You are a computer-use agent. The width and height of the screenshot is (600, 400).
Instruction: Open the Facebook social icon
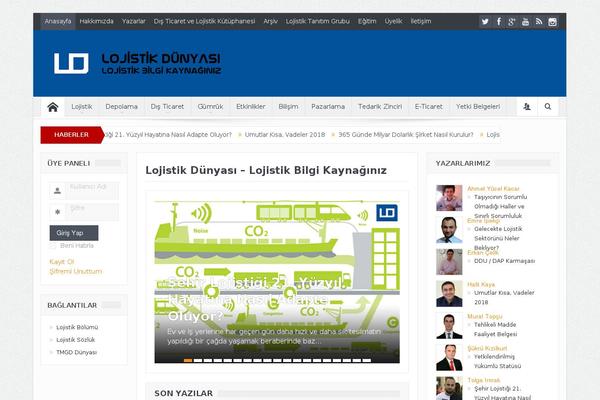[x=499, y=21]
